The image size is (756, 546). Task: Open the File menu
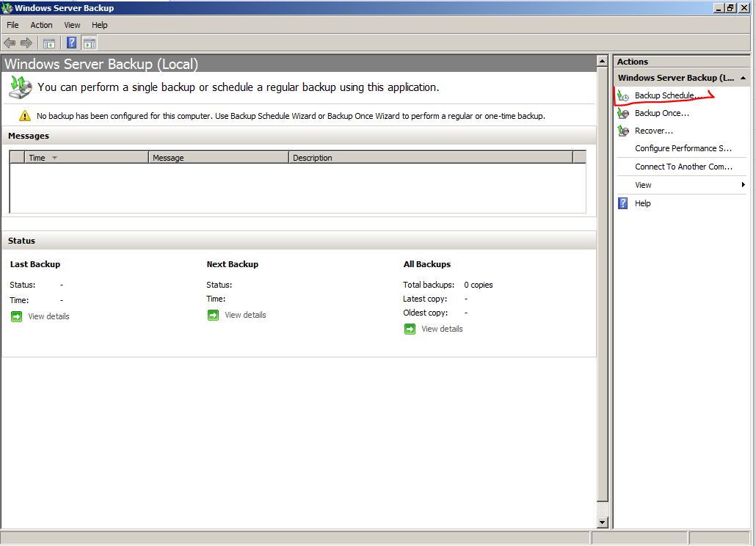click(12, 25)
